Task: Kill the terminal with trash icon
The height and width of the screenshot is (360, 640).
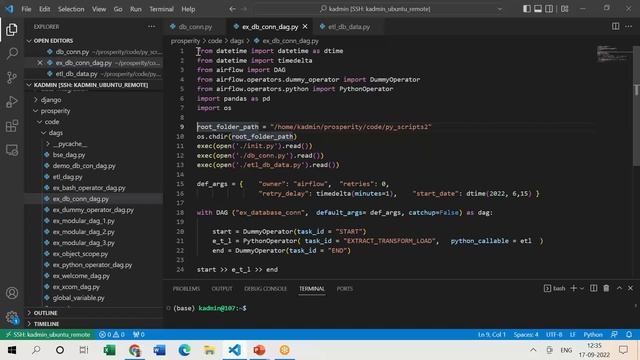Action: tap(607, 289)
